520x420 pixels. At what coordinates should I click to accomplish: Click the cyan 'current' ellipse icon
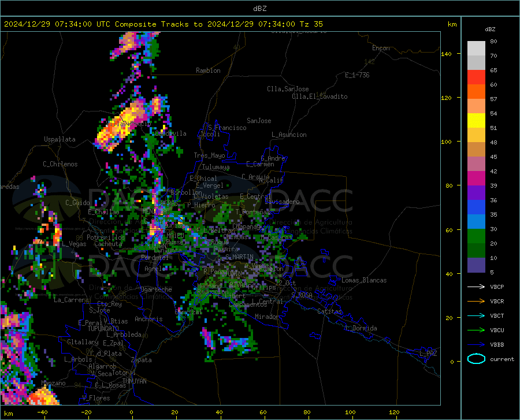[x=476, y=359]
